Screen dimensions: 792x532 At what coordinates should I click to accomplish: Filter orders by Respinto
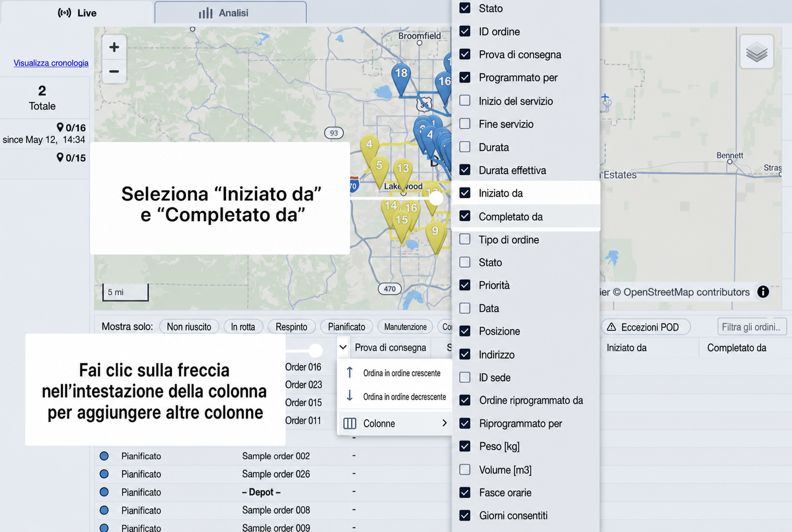coord(292,327)
